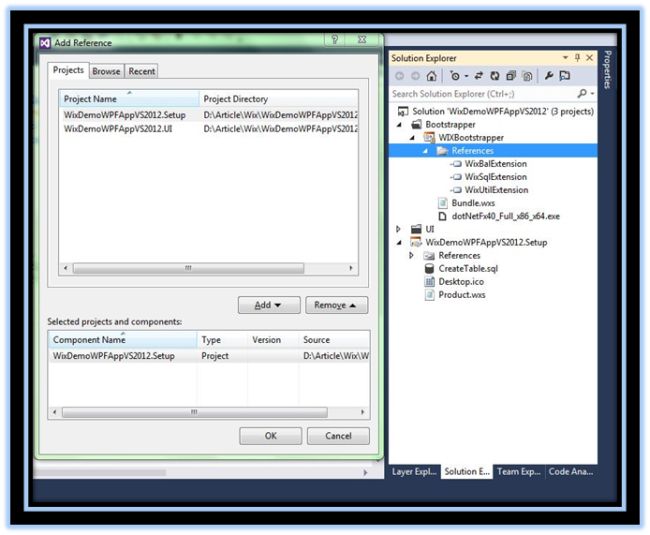Click the Forward arrow in Solution Explorer
This screenshot has width=650, height=535.
pos(415,76)
